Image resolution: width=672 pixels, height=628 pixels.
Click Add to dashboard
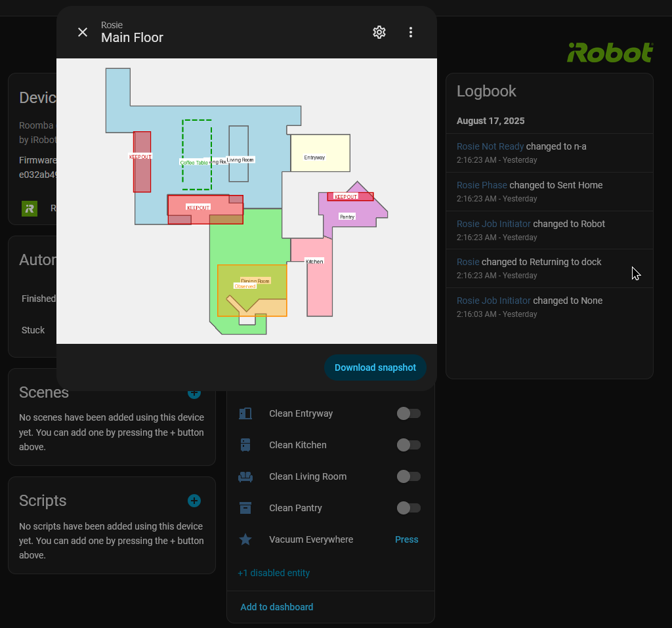click(x=276, y=607)
